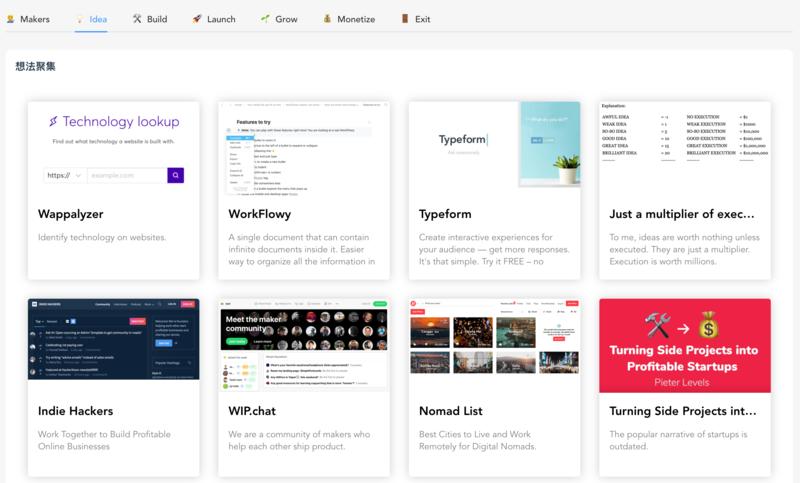The height and width of the screenshot is (483, 800).
Task: Click the Wappalyzer card title
Action: (x=71, y=214)
